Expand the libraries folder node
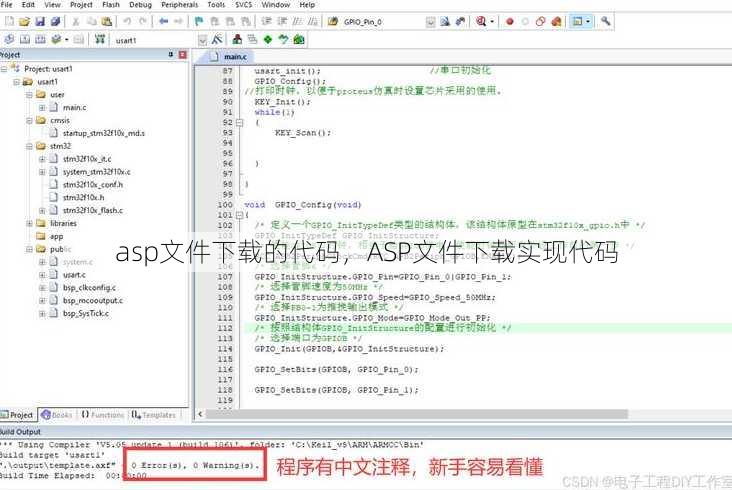732x490 pixels. [x=29, y=224]
